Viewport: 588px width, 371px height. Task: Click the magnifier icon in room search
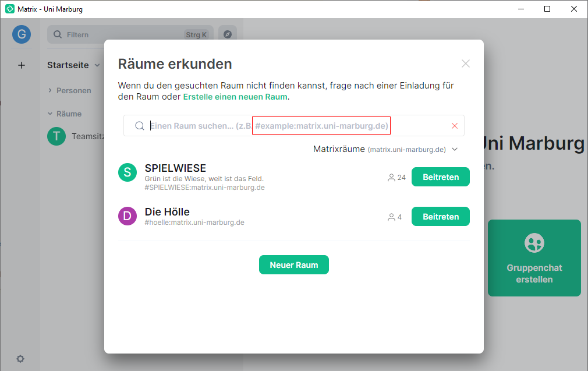(x=140, y=126)
